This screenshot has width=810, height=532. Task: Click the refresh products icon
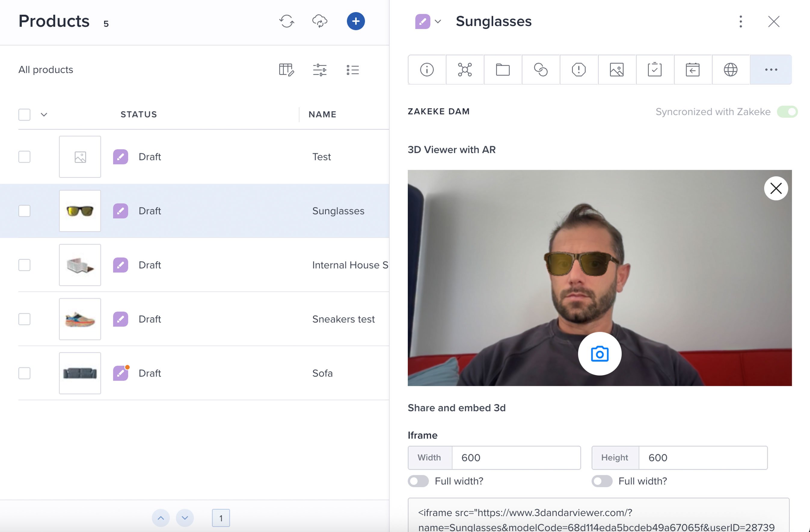(287, 21)
